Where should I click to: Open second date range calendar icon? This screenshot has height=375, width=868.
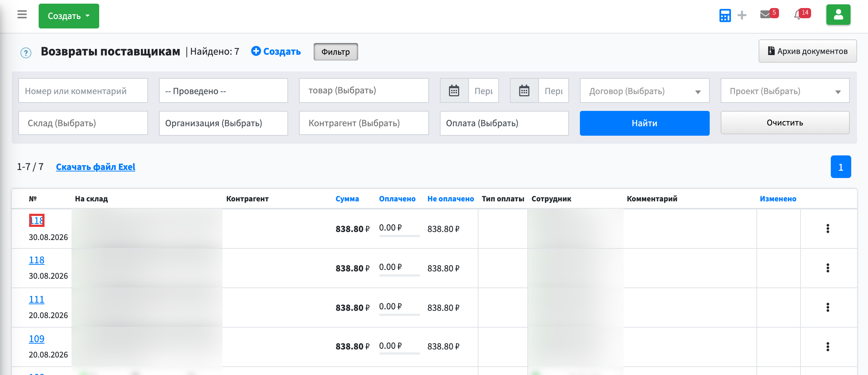point(524,90)
